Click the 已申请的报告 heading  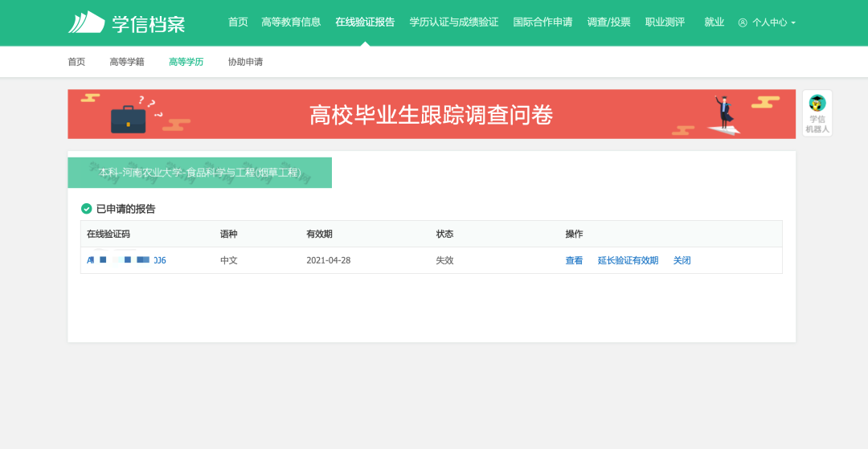coord(125,209)
